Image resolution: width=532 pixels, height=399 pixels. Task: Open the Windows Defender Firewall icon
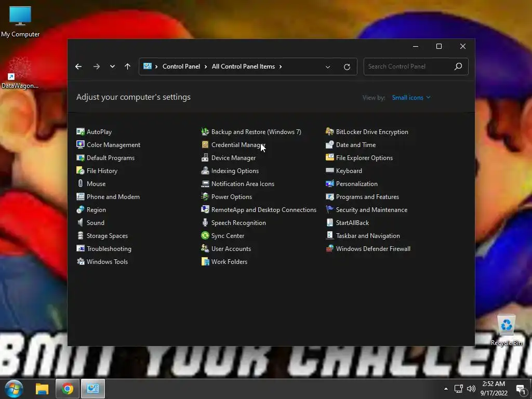(x=329, y=249)
